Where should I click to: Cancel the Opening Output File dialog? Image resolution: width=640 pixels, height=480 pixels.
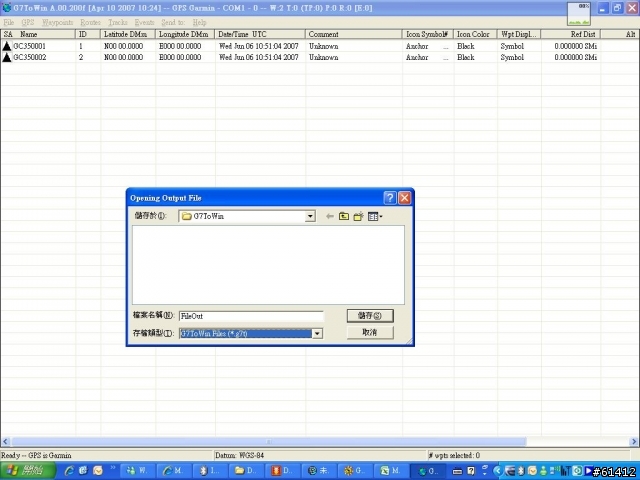pos(370,332)
